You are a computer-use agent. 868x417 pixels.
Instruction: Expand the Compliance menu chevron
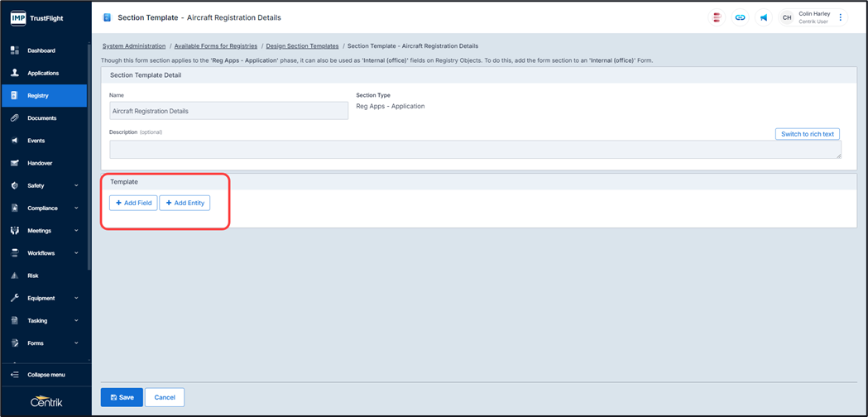pos(76,208)
